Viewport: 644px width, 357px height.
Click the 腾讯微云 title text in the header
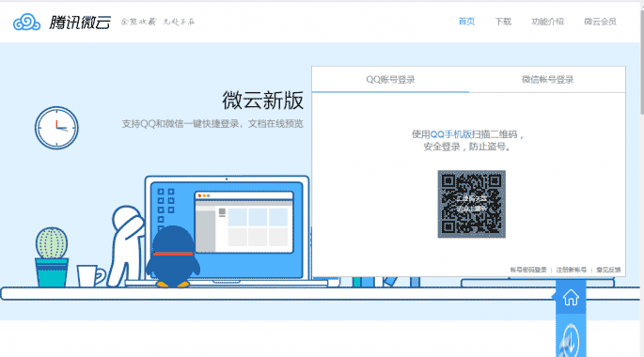coord(80,23)
